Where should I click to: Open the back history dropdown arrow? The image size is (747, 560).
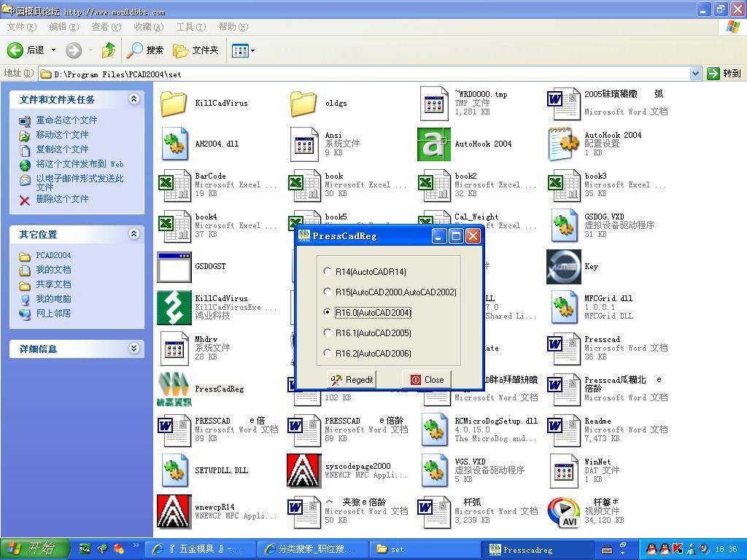pos(53,50)
